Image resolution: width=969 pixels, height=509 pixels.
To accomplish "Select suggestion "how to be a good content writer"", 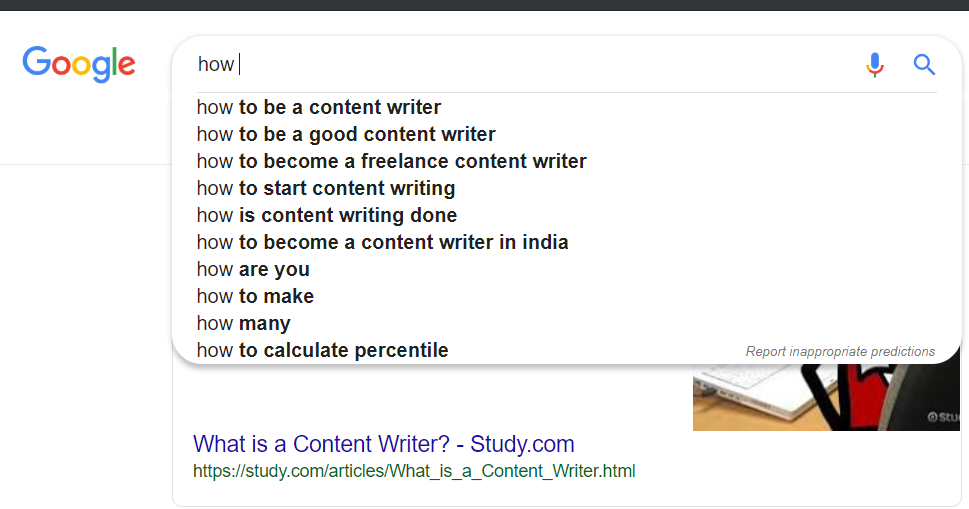I will [346, 134].
